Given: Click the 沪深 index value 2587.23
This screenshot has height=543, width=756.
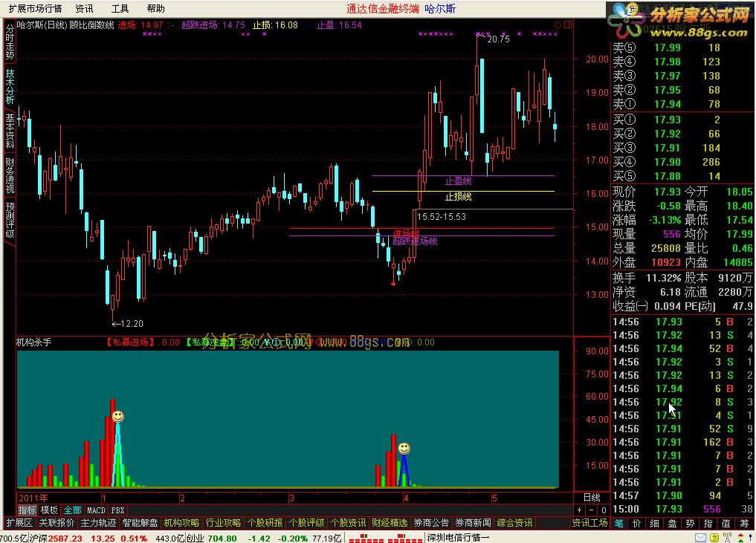Looking at the screenshot, I should (x=65, y=539).
